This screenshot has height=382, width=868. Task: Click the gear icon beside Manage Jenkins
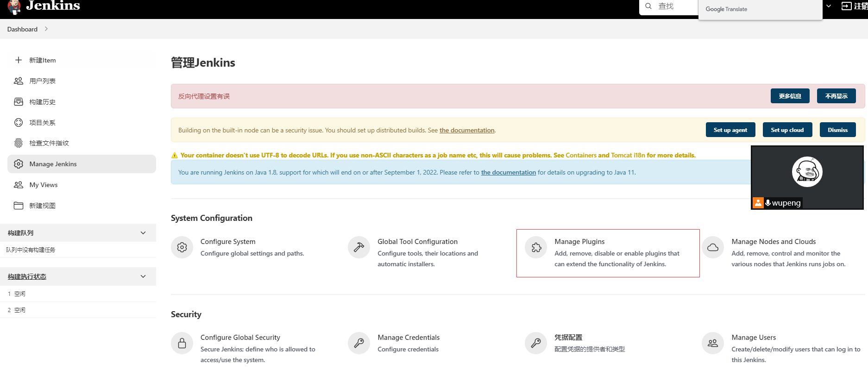coord(19,164)
